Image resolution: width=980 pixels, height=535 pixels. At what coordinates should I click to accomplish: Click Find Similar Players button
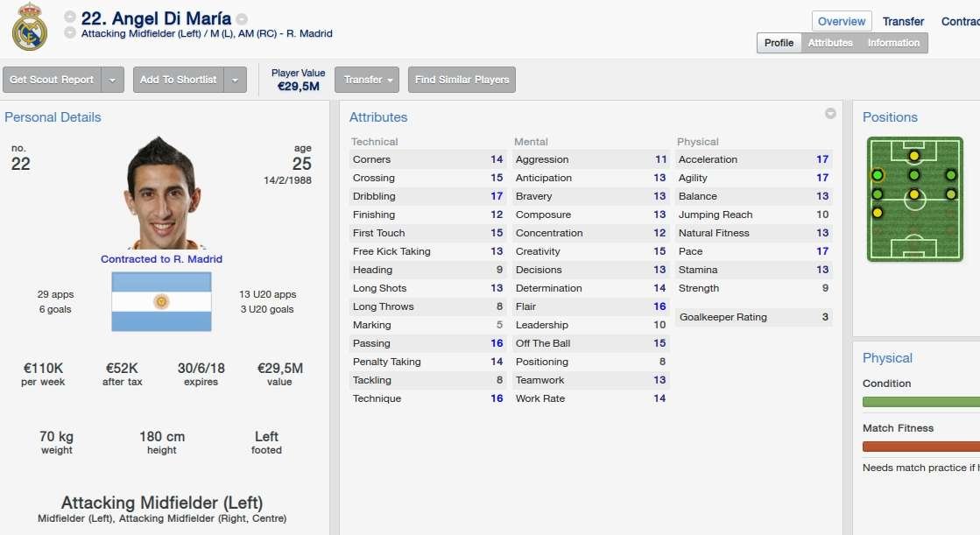pyautogui.click(x=462, y=80)
